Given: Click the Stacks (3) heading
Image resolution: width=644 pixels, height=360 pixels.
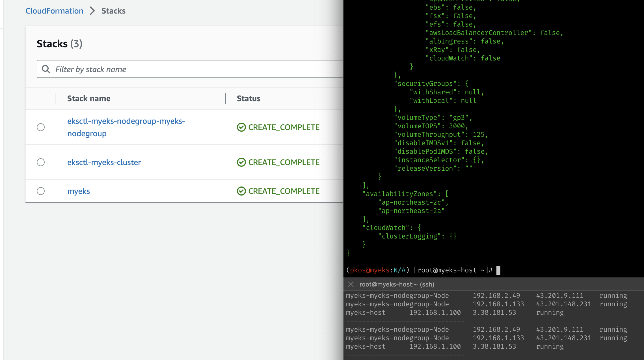Looking at the screenshot, I should tap(60, 44).
